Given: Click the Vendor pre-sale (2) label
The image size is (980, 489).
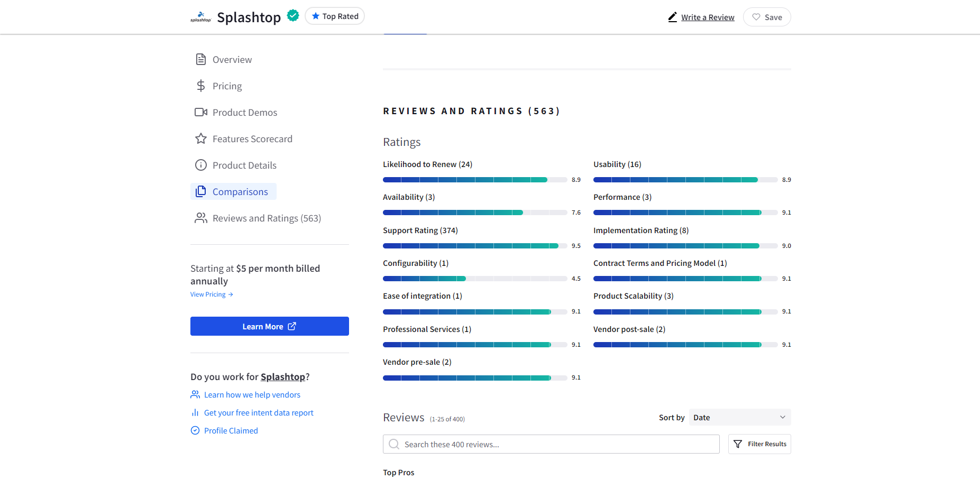Looking at the screenshot, I should coord(417,362).
